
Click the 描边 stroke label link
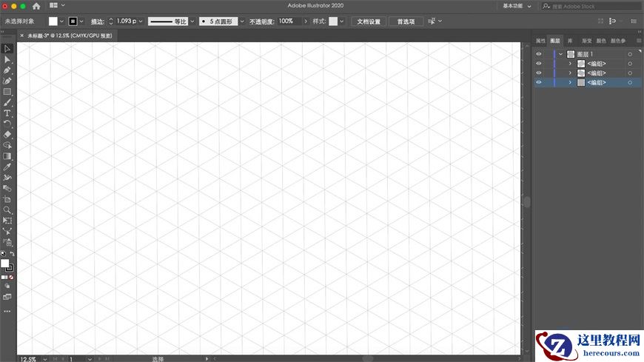click(97, 21)
